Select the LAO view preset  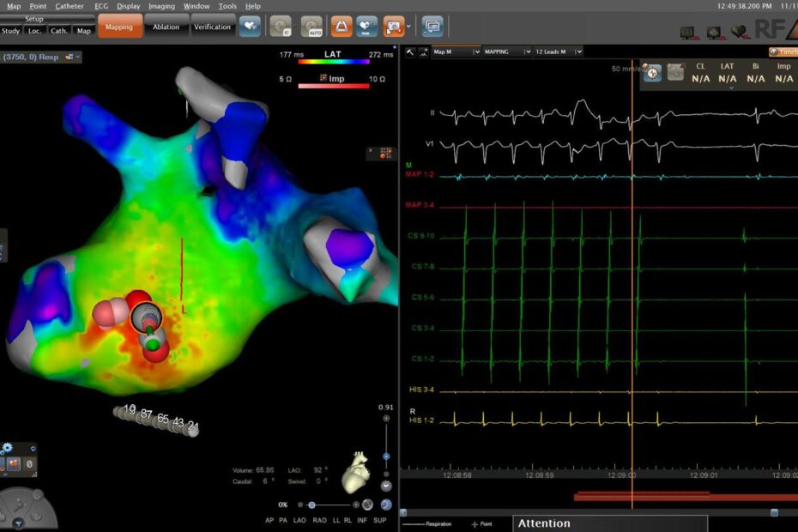pos(299,521)
